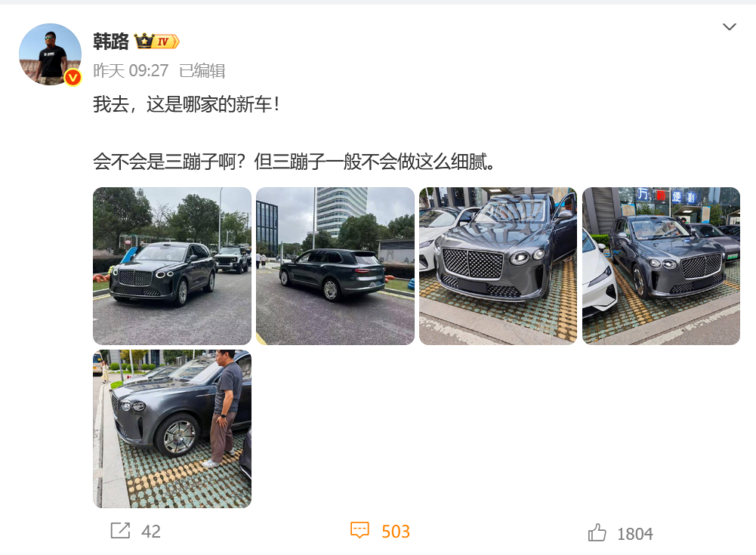Open the 503 comments count
The image size is (756, 555).
pyautogui.click(x=395, y=532)
